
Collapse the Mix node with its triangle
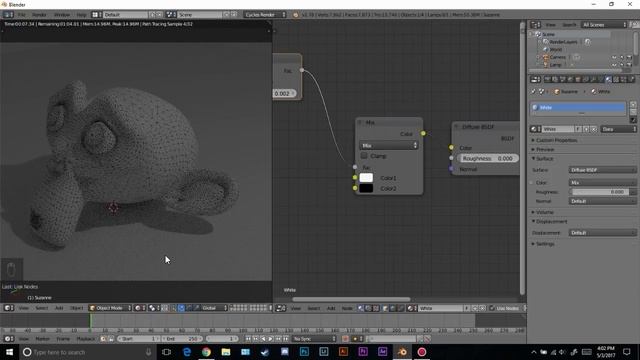pyautogui.click(x=360, y=122)
